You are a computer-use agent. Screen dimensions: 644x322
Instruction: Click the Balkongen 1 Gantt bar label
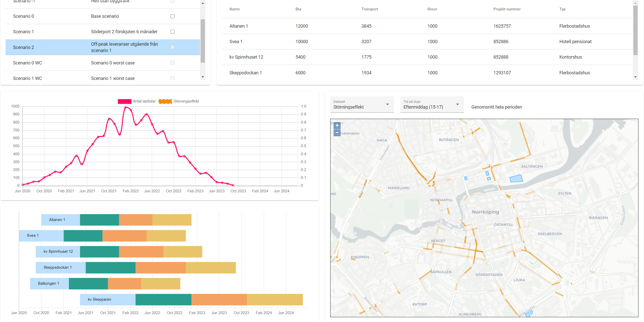pyautogui.click(x=48, y=283)
